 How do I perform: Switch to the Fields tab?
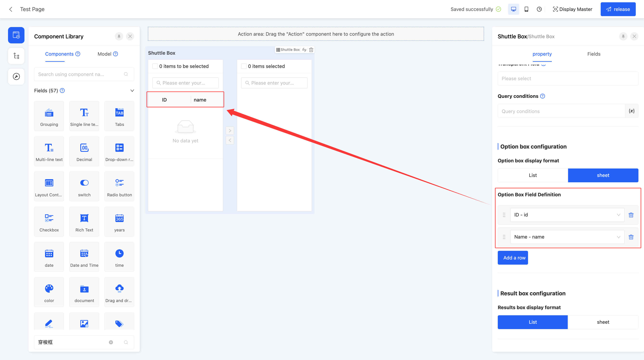click(x=594, y=54)
